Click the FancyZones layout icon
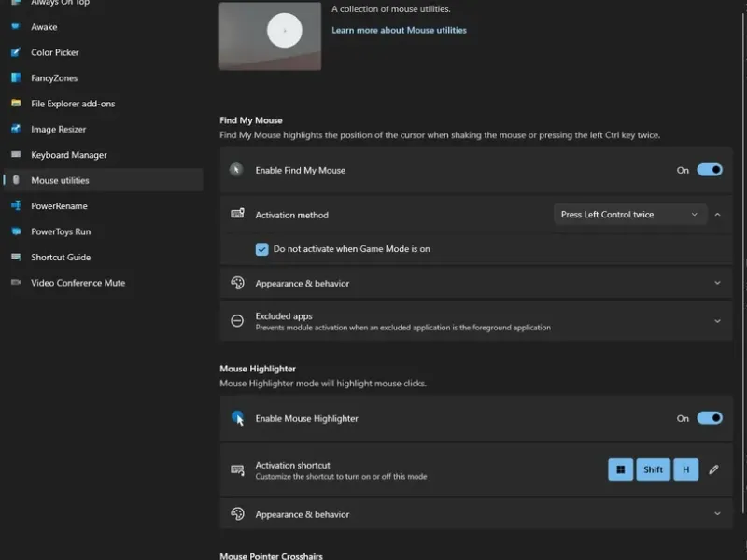The width and height of the screenshot is (747, 560). [16, 77]
